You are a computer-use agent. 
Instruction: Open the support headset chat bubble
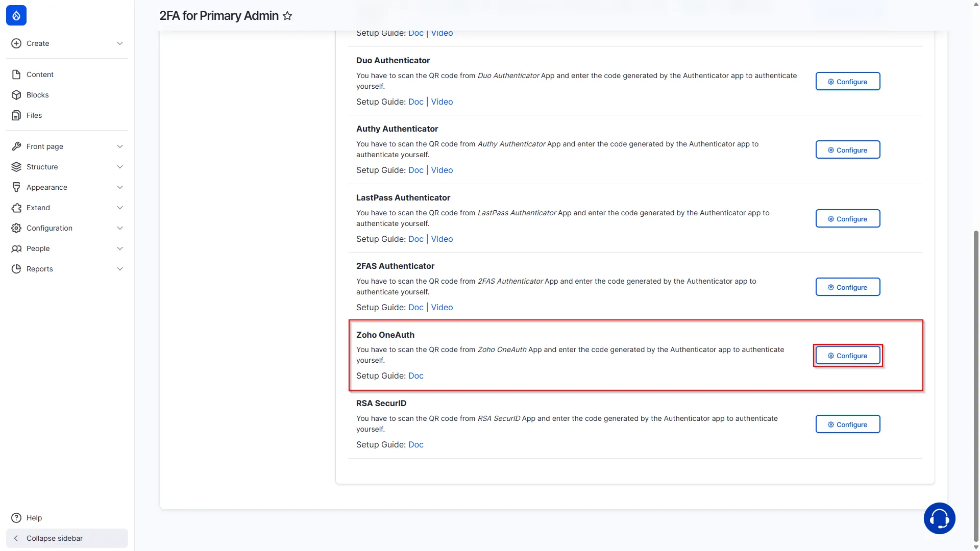(939, 518)
